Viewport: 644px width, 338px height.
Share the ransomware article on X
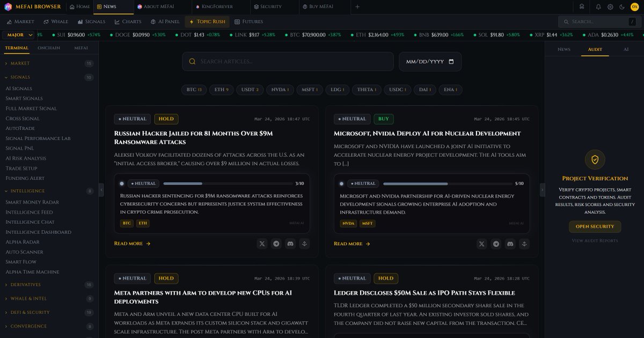click(x=262, y=244)
